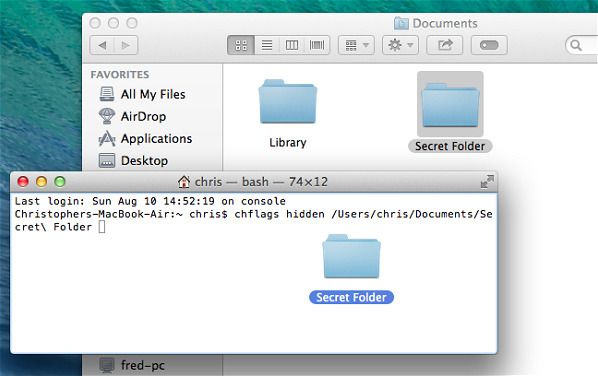Screen dimensions: 598x376
Task: Open the item arrangement dropdown in Finder
Action: click(x=356, y=45)
